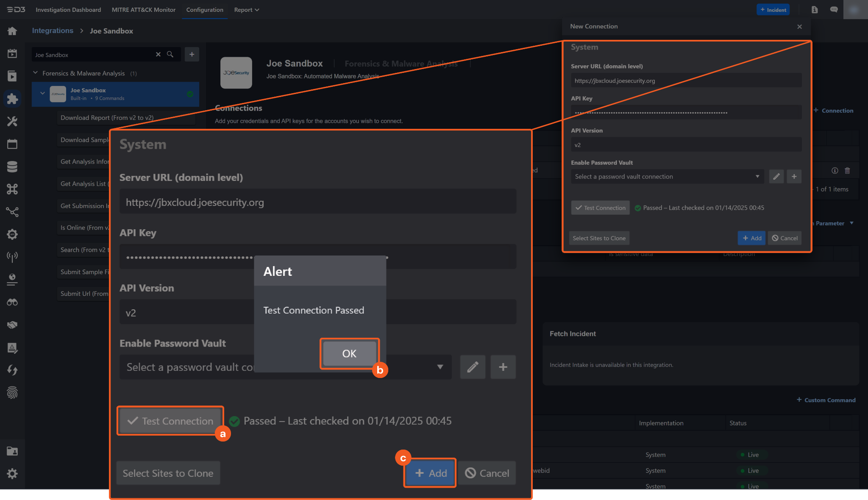Click the binoculars icon in the sidebar
Image resolution: width=868 pixels, height=500 pixels.
coord(12,302)
